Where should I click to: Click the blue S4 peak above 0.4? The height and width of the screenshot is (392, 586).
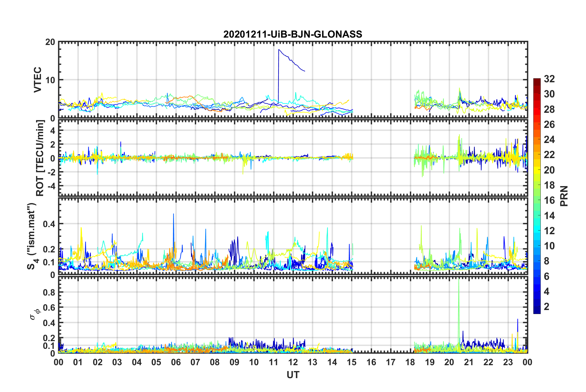173,214
